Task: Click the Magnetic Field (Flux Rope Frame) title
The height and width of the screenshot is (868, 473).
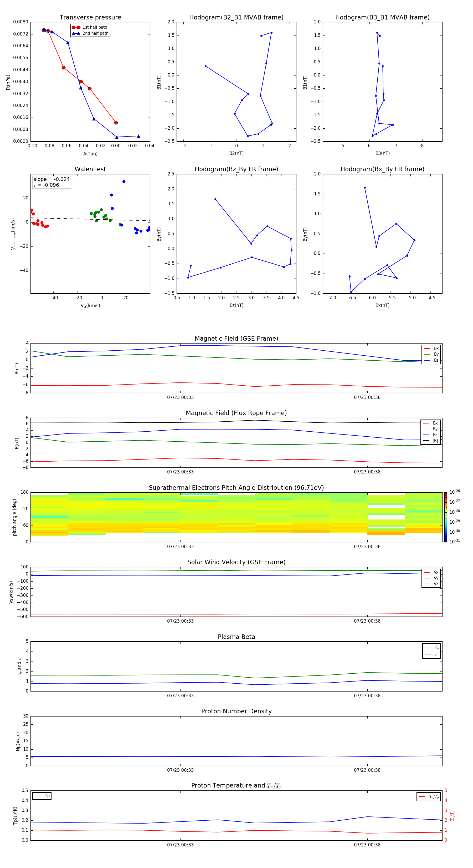Action: coord(236,413)
